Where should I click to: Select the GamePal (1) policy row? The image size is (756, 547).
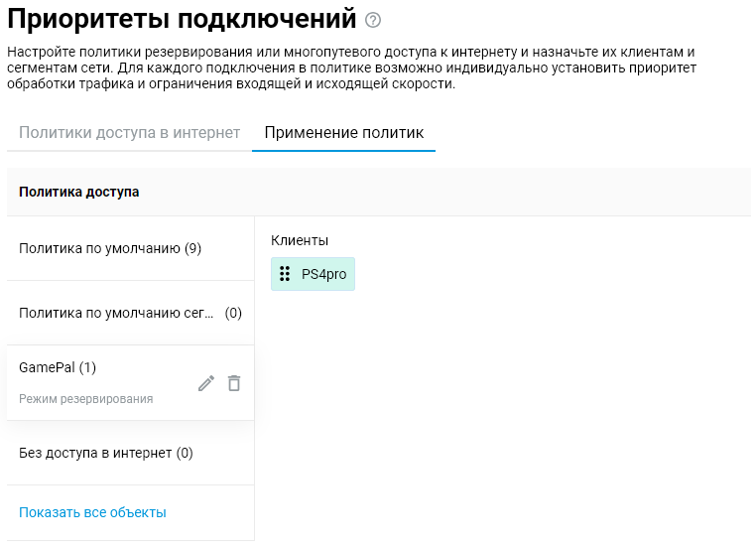(x=58, y=367)
